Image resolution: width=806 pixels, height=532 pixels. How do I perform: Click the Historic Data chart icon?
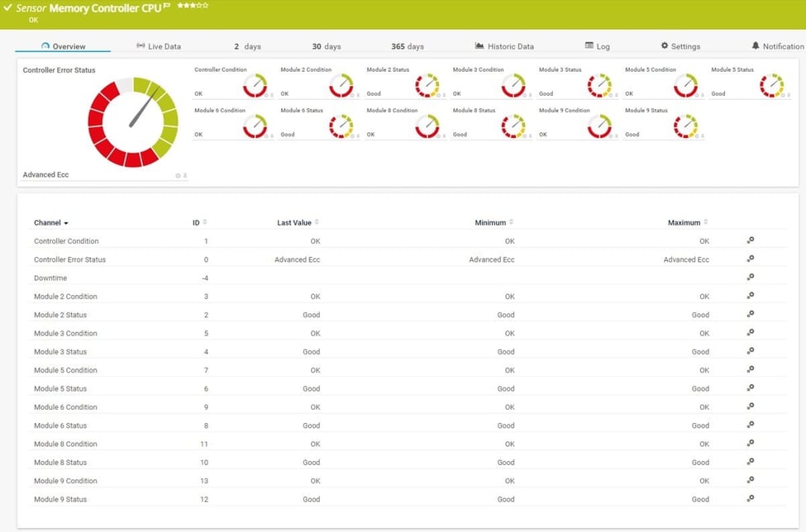click(479, 46)
